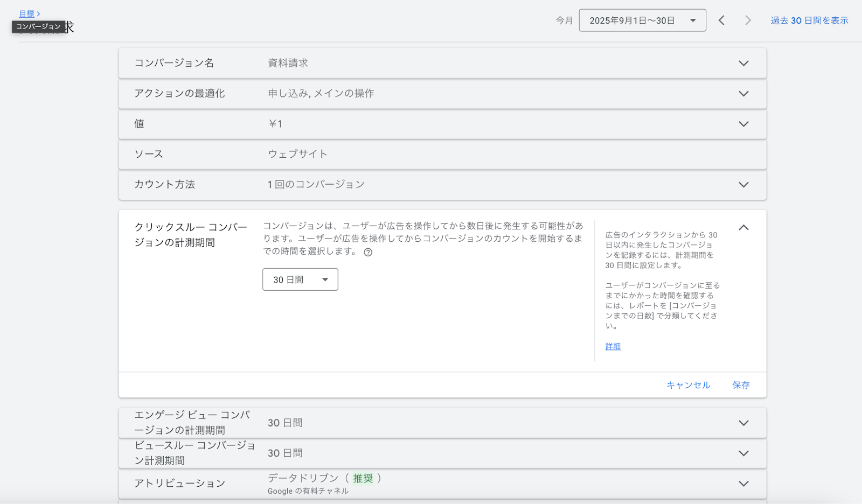Go to the previous date period arrow
The image size is (862, 504).
pyautogui.click(x=721, y=20)
